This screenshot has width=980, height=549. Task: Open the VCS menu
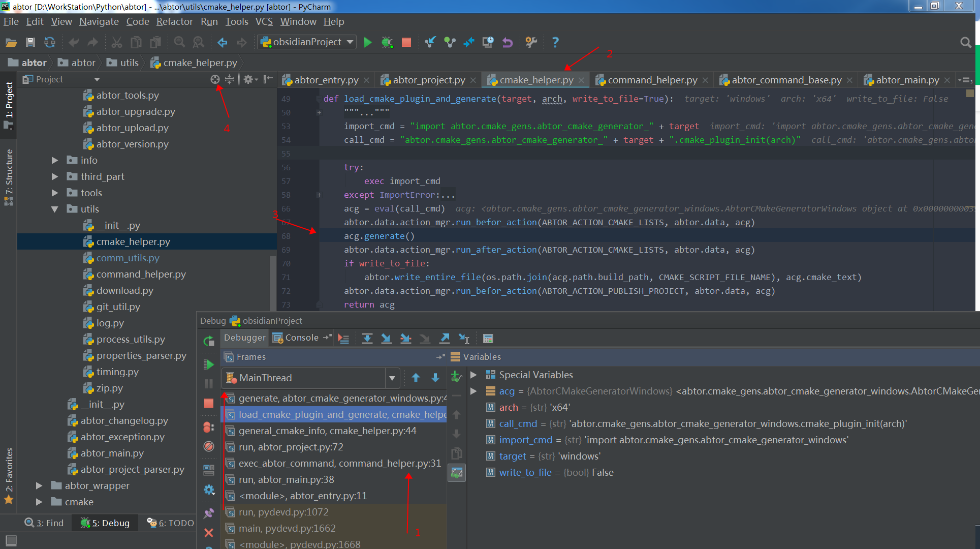264,21
